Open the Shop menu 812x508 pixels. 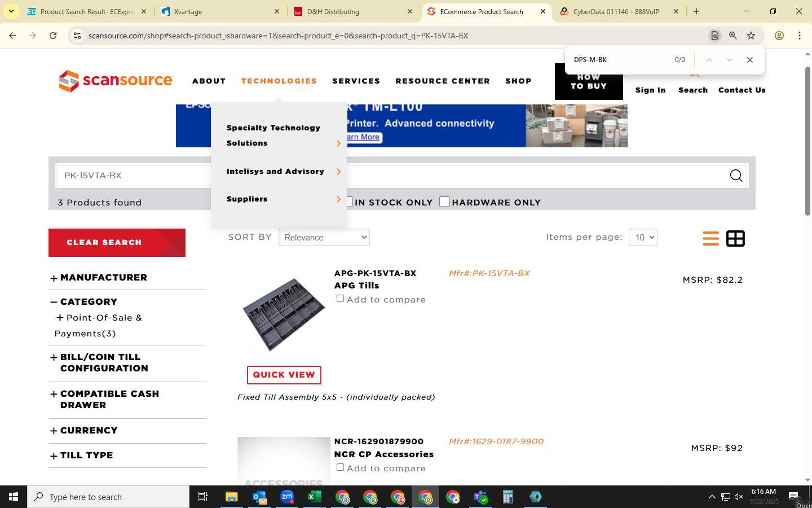pos(518,81)
